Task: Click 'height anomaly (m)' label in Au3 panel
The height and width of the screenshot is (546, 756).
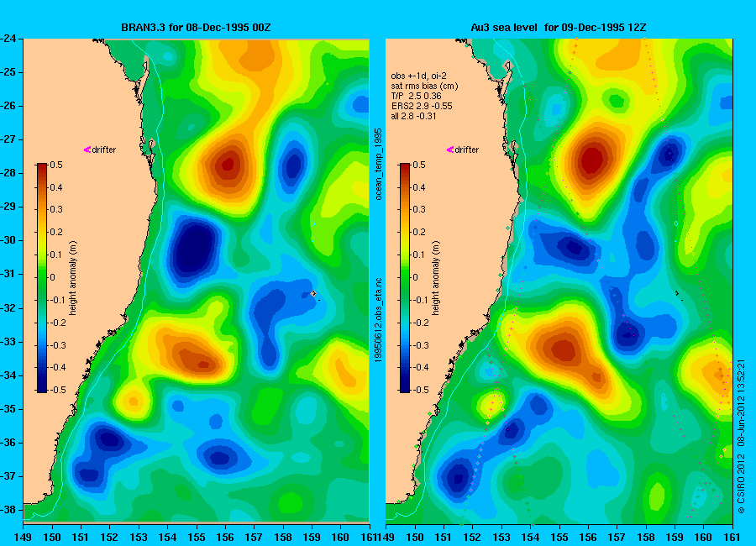Action: pyautogui.click(x=435, y=278)
